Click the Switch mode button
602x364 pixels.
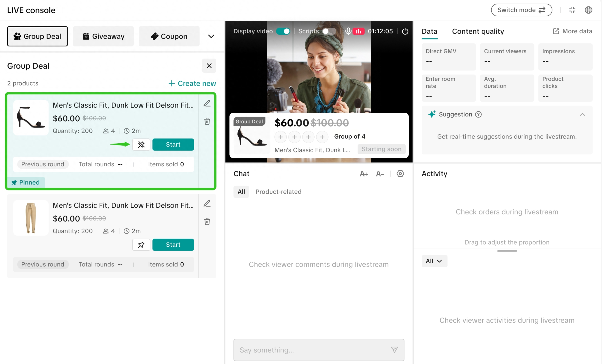pyautogui.click(x=521, y=10)
